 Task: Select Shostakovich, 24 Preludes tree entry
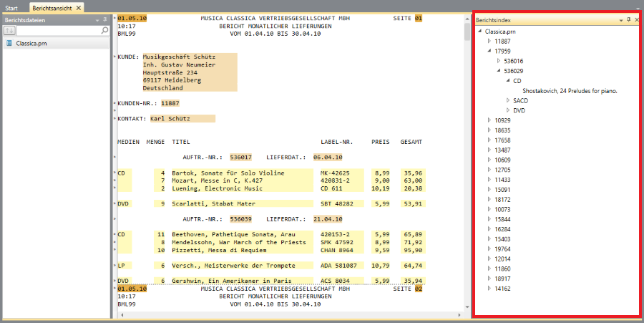pos(569,91)
